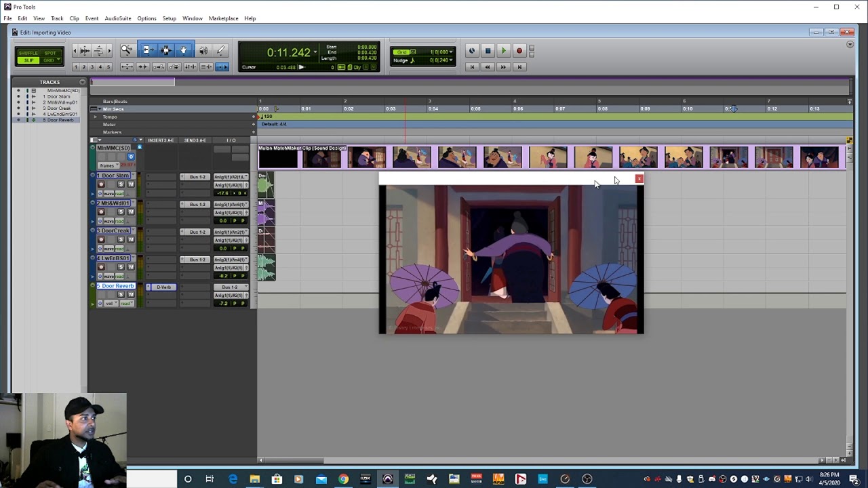Record-enable the 2 Mtl&WdI01 track
The image size is (868, 488).
[x=101, y=212]
